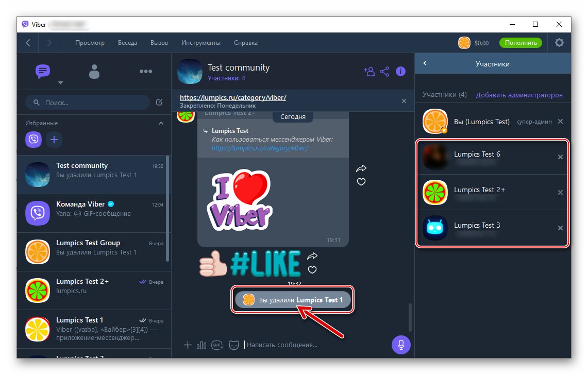Open the community info icon

tap(400, 71)
